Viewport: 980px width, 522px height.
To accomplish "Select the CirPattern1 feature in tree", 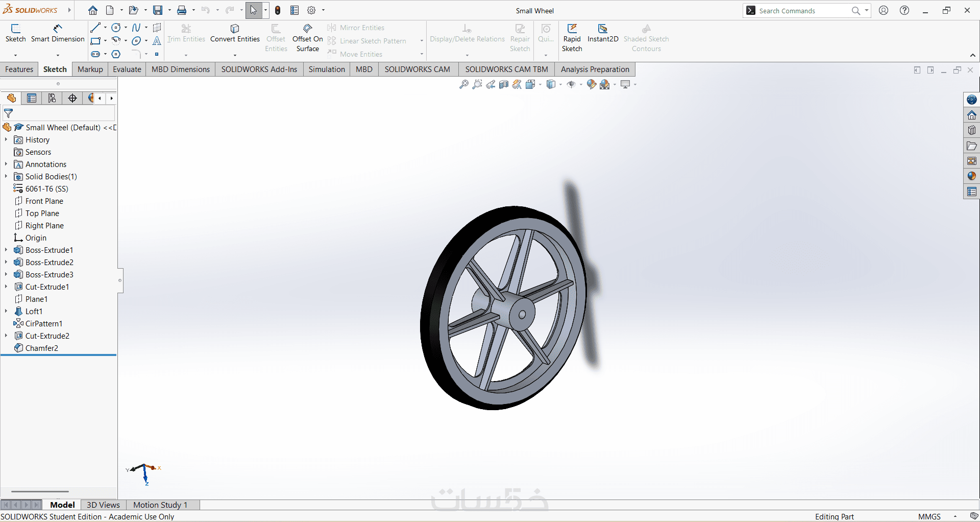I will click(x=43, y=324).
